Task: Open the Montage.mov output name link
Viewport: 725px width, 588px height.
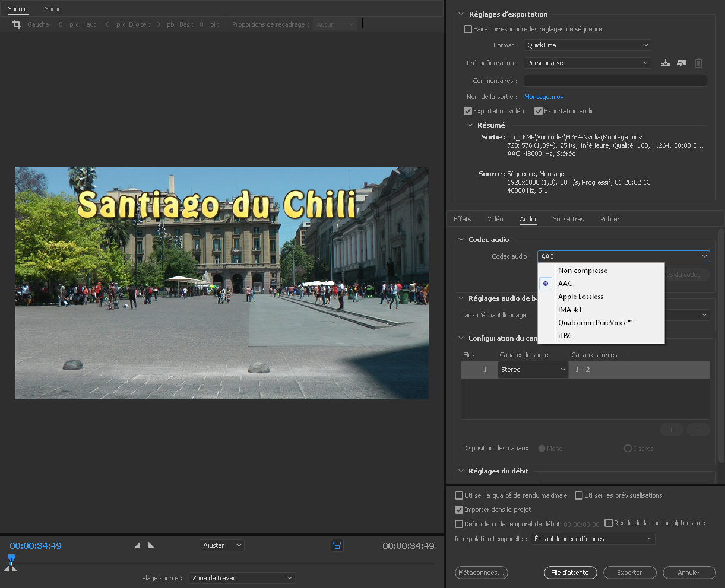Action: (543, 97)
